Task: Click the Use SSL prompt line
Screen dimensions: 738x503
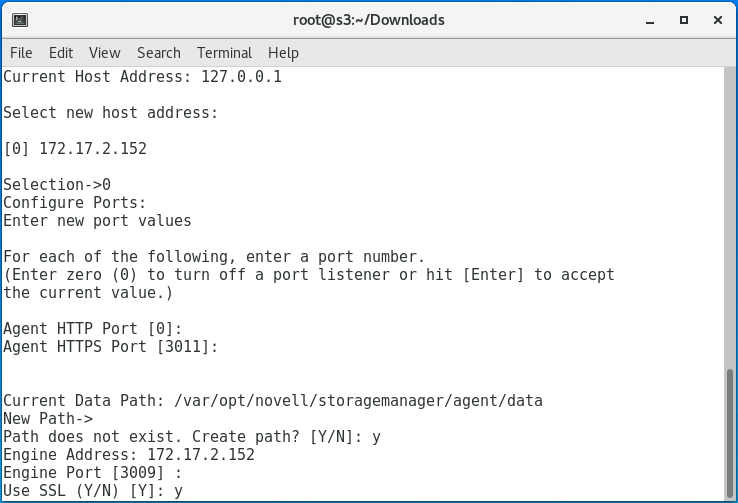Action: click(93, 491)
